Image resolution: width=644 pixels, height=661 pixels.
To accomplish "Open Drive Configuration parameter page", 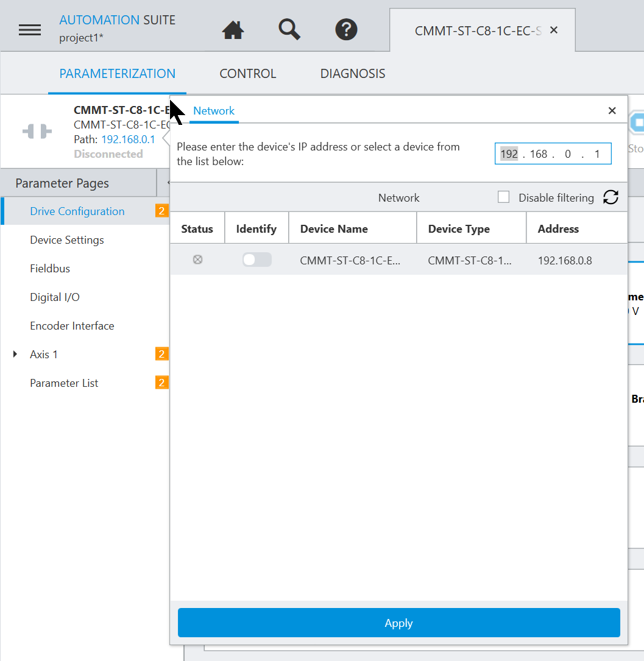I will (77, 211).
